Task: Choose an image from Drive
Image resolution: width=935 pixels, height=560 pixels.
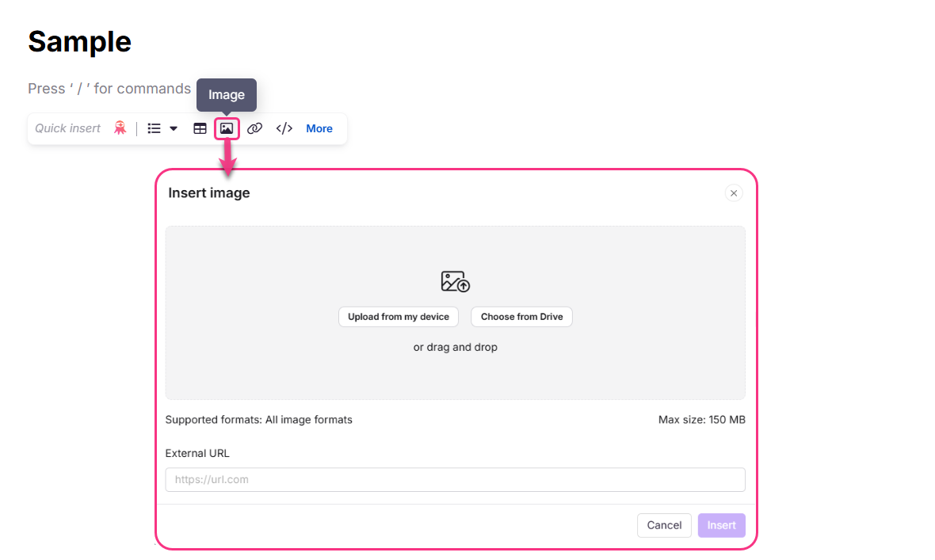Action: (x=521, y=316)
